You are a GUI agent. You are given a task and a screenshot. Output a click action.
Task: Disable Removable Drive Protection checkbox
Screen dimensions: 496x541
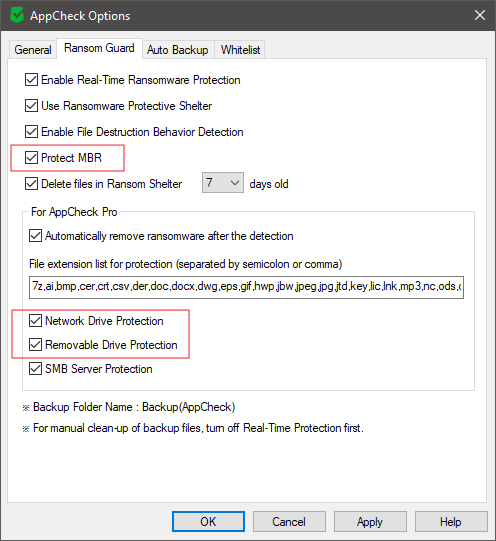click(36, 345)
